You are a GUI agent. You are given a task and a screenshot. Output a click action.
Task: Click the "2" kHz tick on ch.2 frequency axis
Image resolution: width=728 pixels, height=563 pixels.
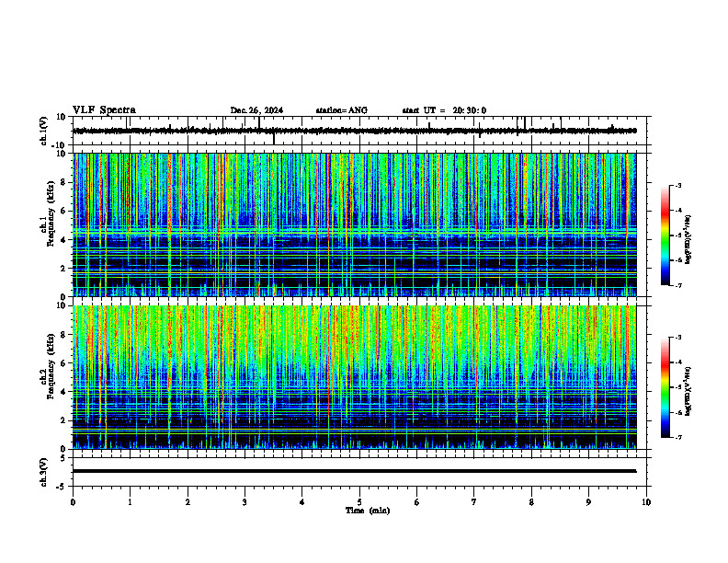(64, 420)
